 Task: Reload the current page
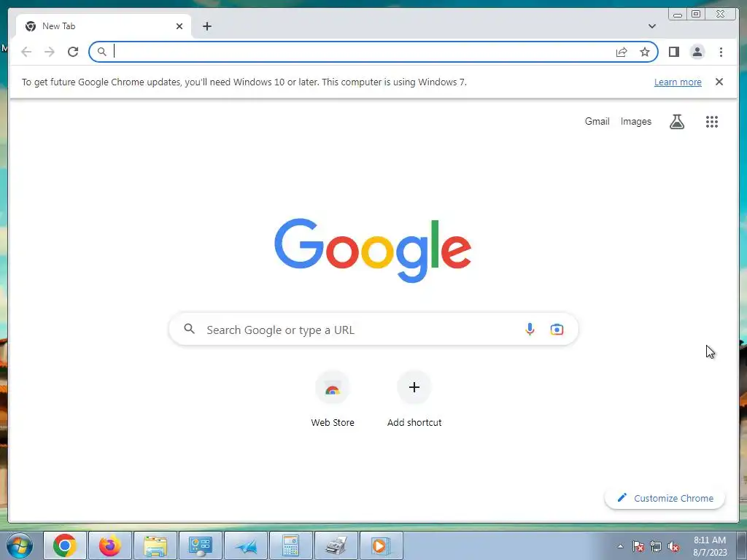click(x=73, y=52)
